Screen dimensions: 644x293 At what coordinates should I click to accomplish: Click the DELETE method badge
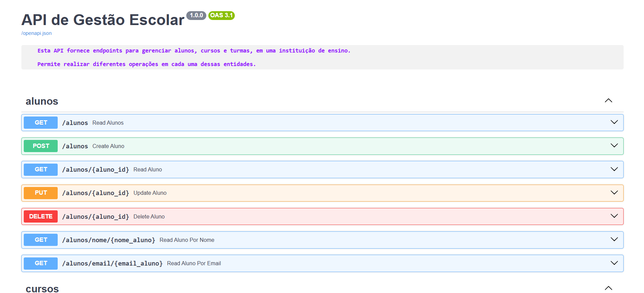click(41, 216)
